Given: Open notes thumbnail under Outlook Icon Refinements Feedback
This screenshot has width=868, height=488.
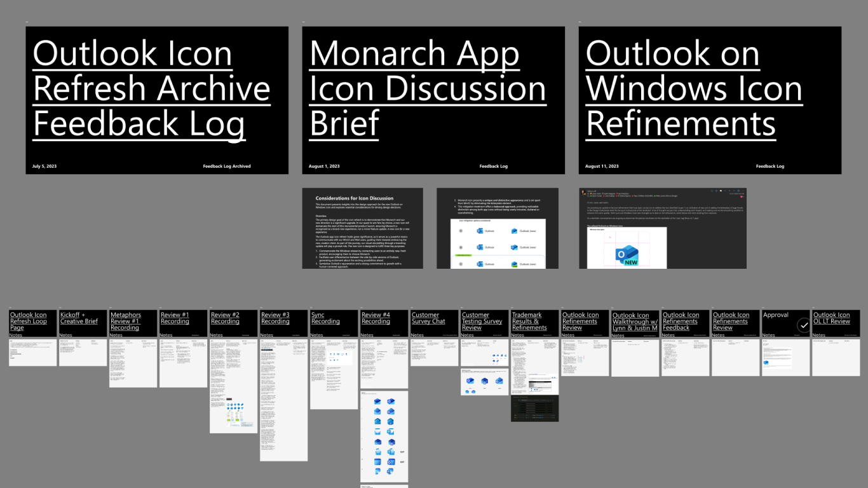Looking at the screenshot, I should (685, 358).
